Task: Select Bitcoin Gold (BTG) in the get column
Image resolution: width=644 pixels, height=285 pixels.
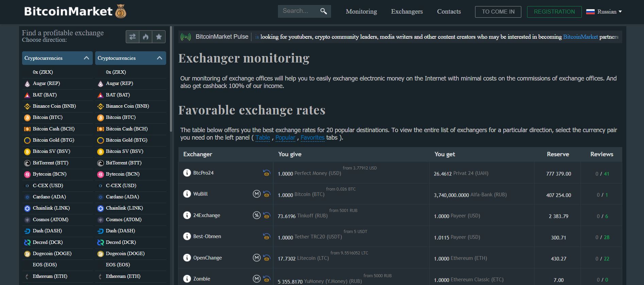Action: pos(130,140)
